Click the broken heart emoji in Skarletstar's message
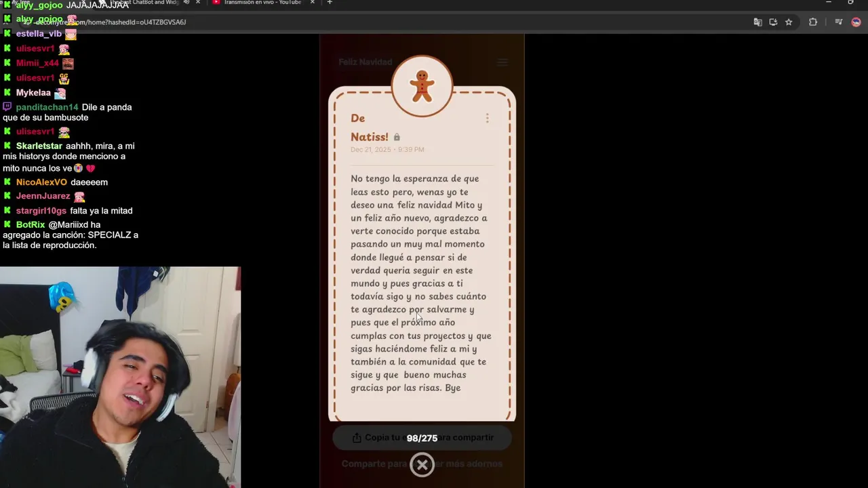This screenshot has width=868, height=488. (90, 168)
